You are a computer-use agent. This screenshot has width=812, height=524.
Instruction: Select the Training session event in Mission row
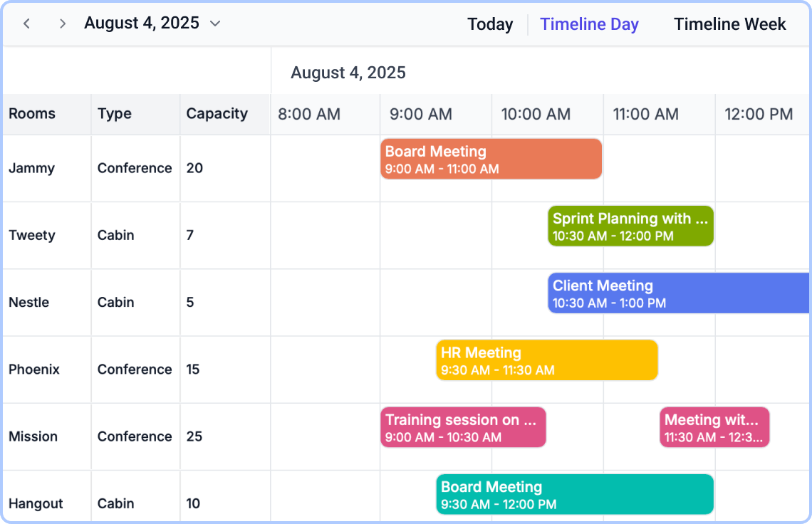(463, 427)
